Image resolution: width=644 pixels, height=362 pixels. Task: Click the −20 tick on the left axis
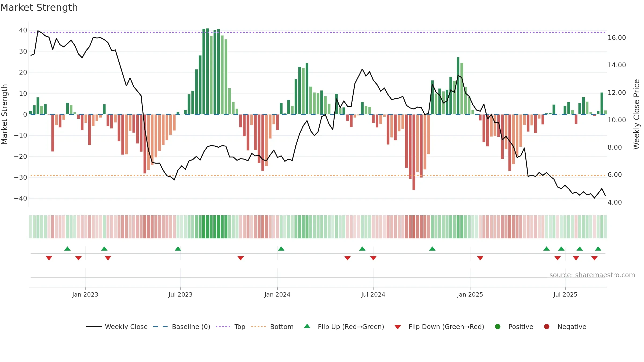tap(21, 156)
